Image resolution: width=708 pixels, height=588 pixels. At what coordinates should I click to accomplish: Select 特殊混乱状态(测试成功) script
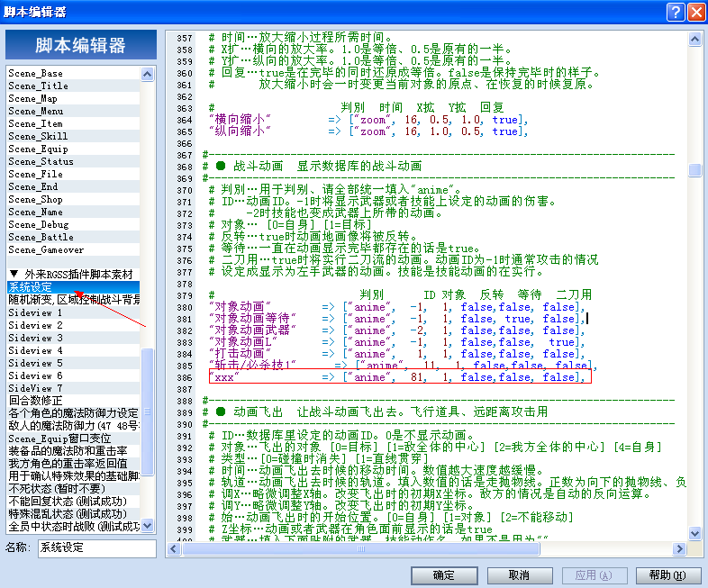point(74,514)
